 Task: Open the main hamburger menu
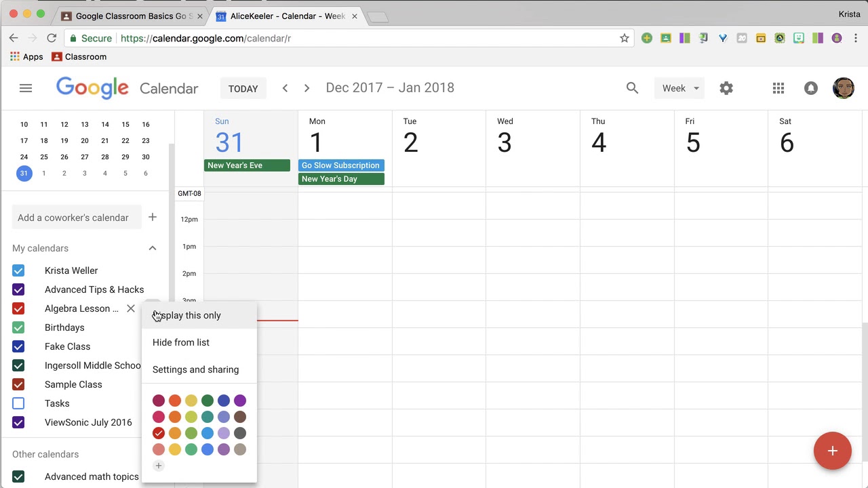[x=26, y=88]
